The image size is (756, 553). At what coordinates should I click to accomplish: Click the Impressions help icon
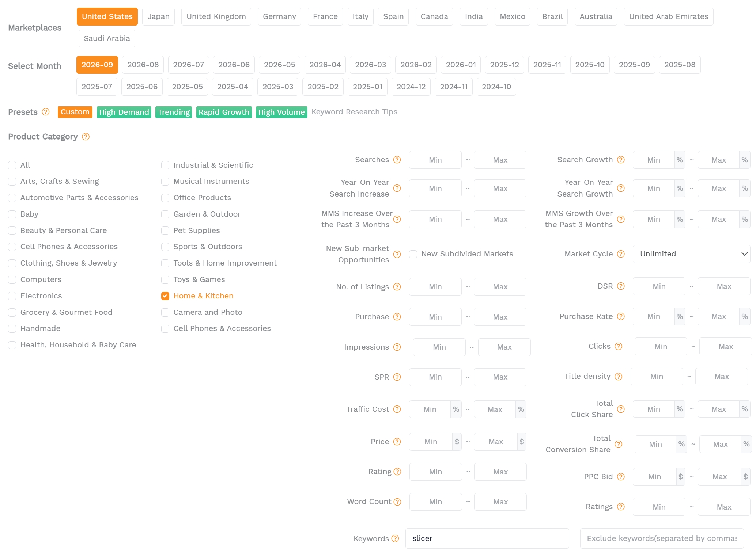[397, 347]
